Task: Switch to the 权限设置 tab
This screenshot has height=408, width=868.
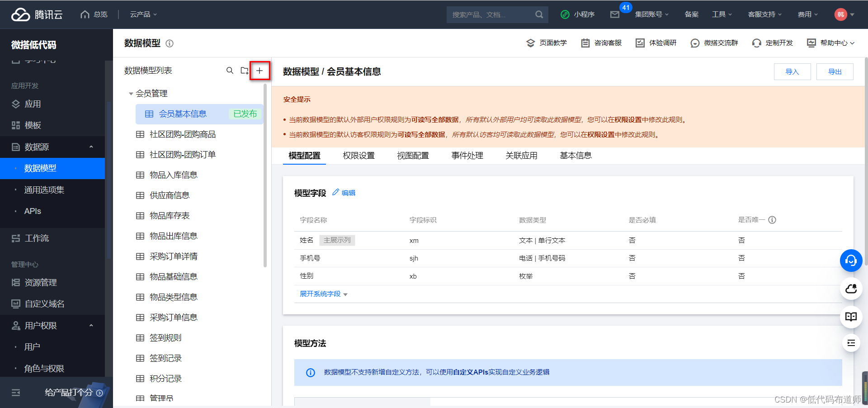Action: pos(359,155)
